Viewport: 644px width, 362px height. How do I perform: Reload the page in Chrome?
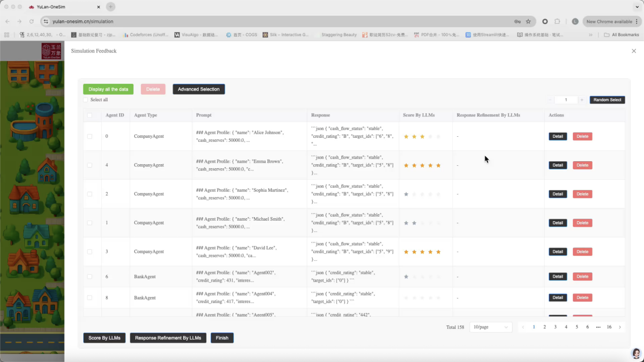32,21
